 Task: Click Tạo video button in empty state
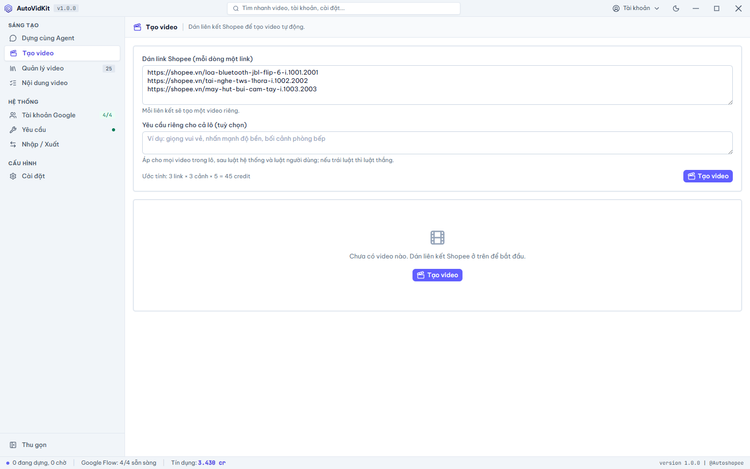[437, 275]
